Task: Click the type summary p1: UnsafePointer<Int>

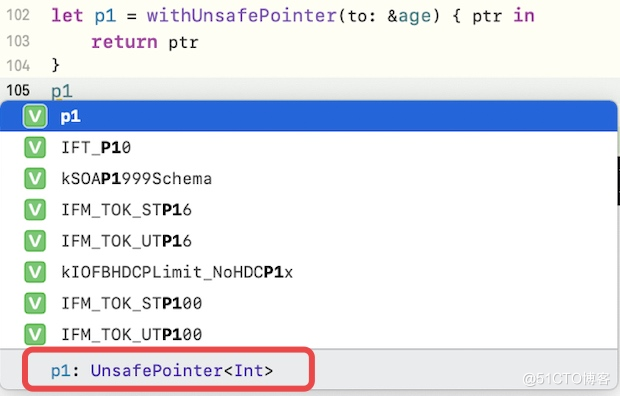Action: [162, 371]
